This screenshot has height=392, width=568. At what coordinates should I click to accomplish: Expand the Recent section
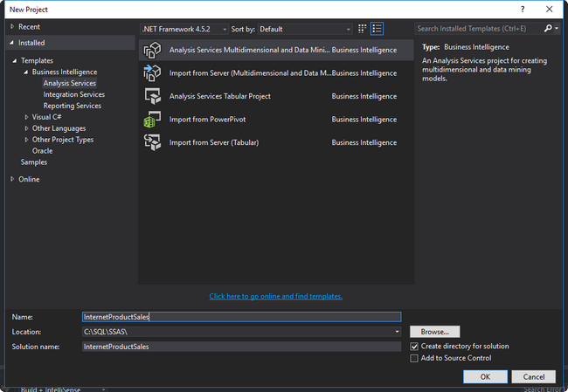point(12,26)
